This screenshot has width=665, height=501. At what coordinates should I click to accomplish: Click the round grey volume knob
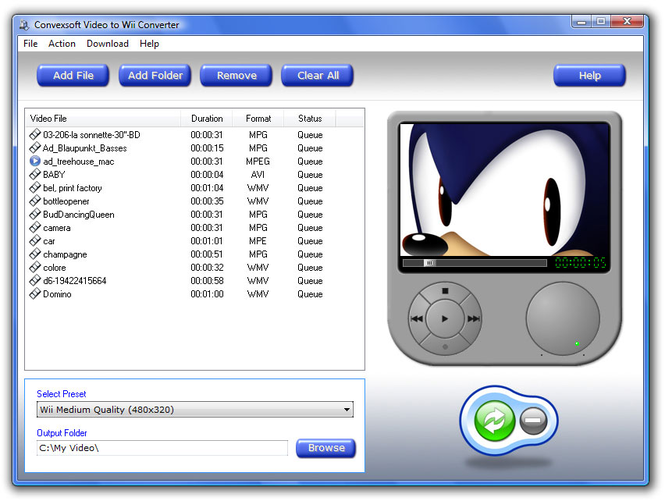click(563, 319)
